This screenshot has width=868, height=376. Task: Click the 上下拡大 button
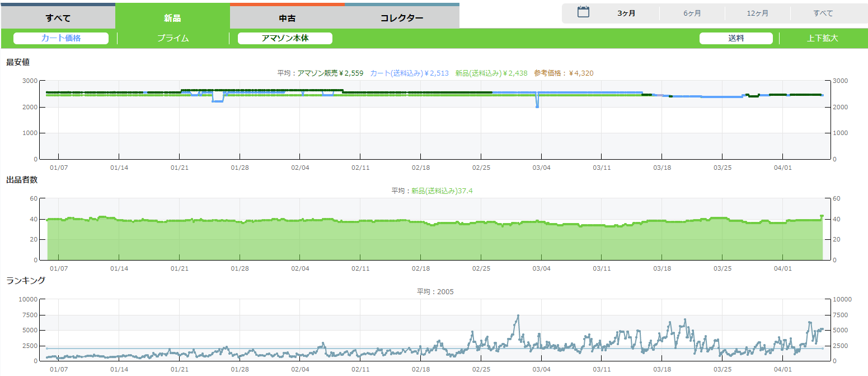point(823,38)
